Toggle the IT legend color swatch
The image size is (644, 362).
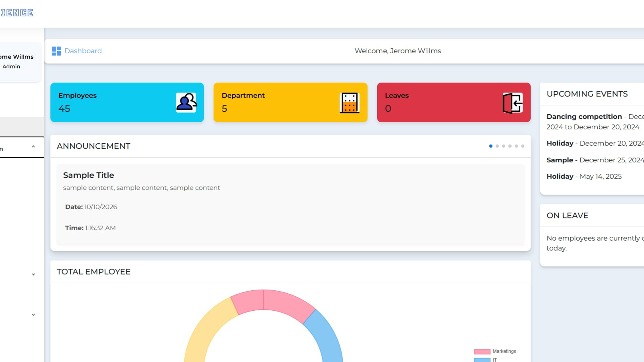point(482,360)
